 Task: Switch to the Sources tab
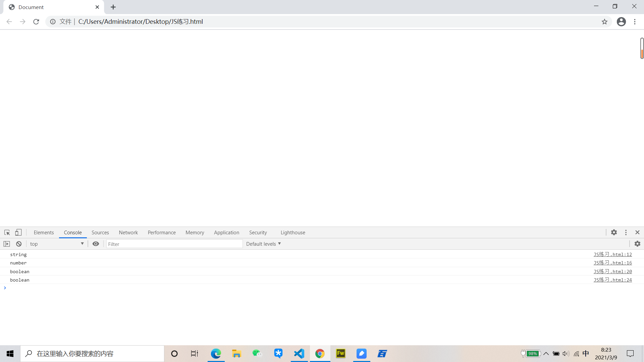point(100,233)
